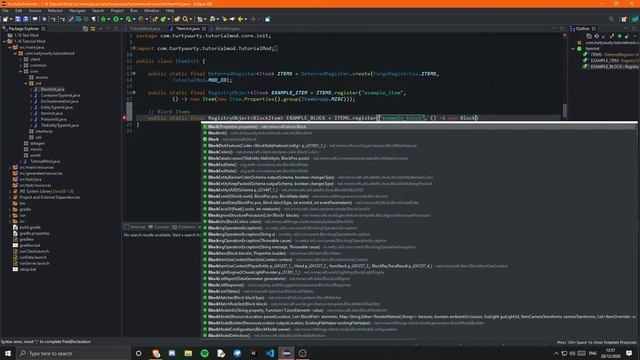This screenshot has height=360, width=640.
Task: Collapse ItemInit class in Outline
Action: pyautogui.click(x=573, y=49)
